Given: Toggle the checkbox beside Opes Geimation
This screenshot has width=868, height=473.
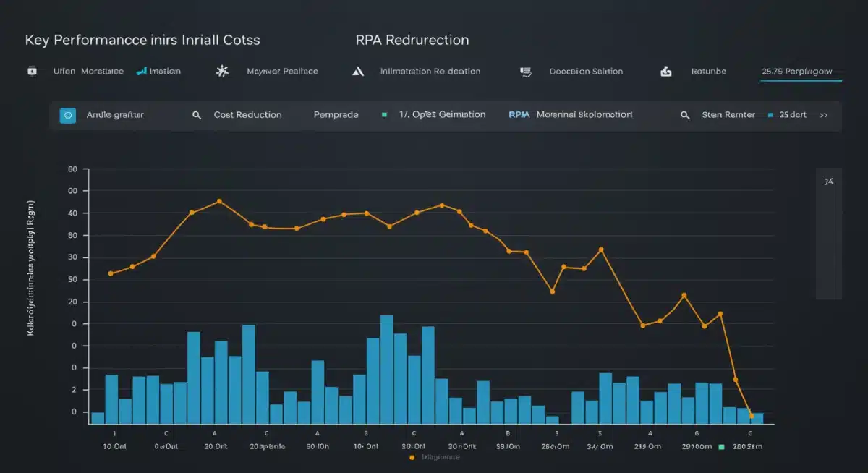Looking at the screenshot, I should (385, 115).
